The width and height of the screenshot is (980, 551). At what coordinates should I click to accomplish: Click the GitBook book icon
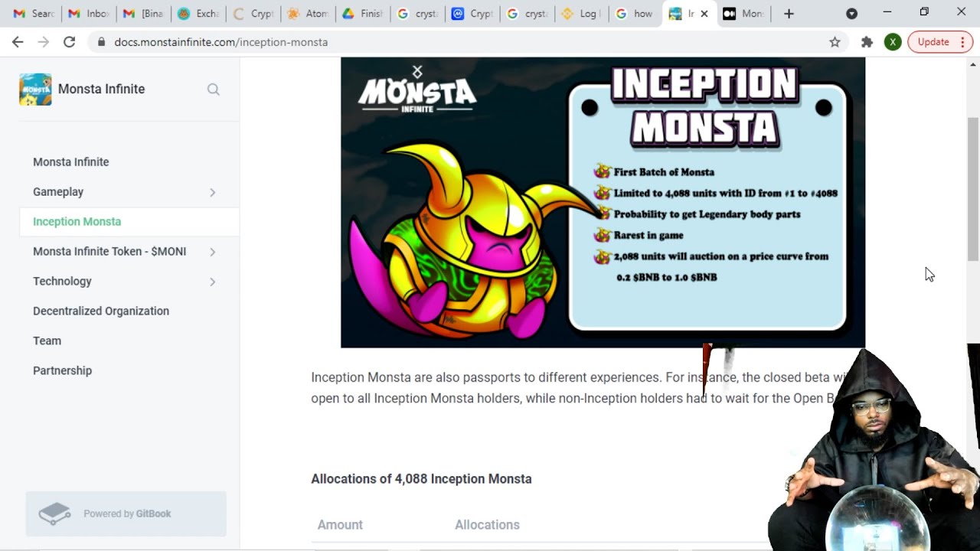click(x=54, y=514)
